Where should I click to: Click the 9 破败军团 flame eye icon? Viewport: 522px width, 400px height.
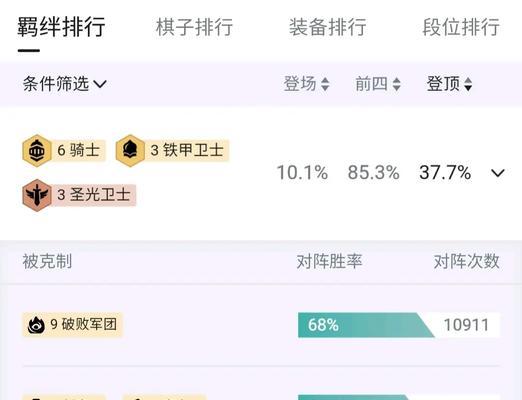click(36, 325)
